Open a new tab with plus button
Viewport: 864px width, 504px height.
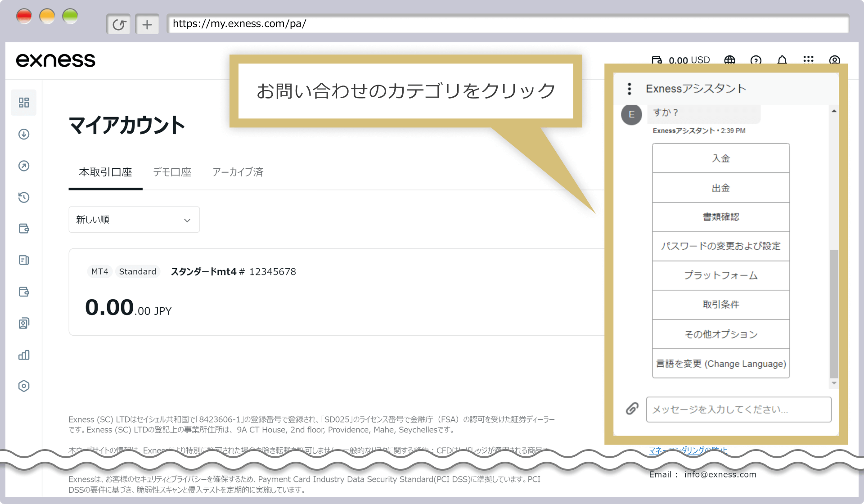[147, 24]
